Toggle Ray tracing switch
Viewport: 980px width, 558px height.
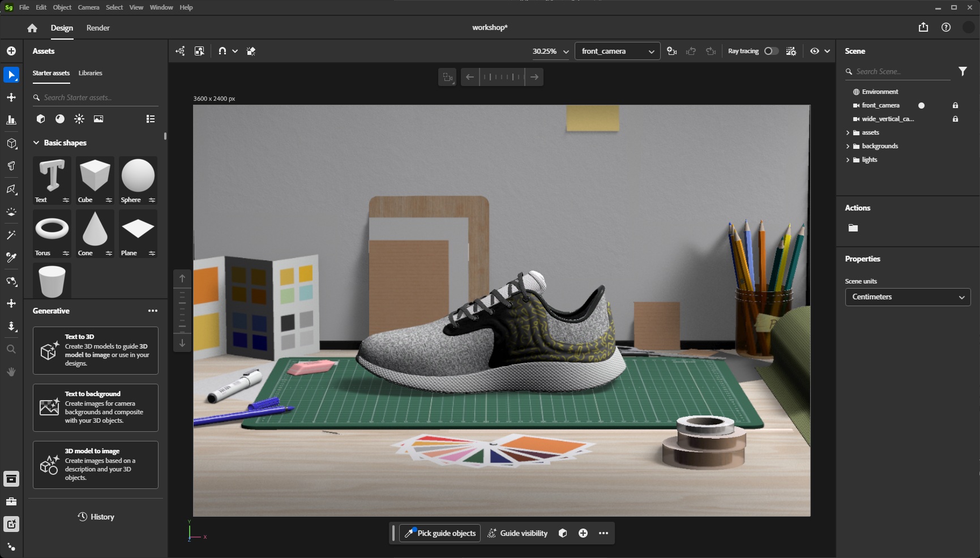[x=771, y=51]
